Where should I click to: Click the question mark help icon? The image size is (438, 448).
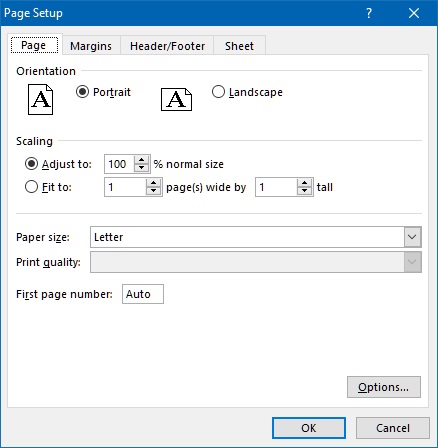(369, 13)
